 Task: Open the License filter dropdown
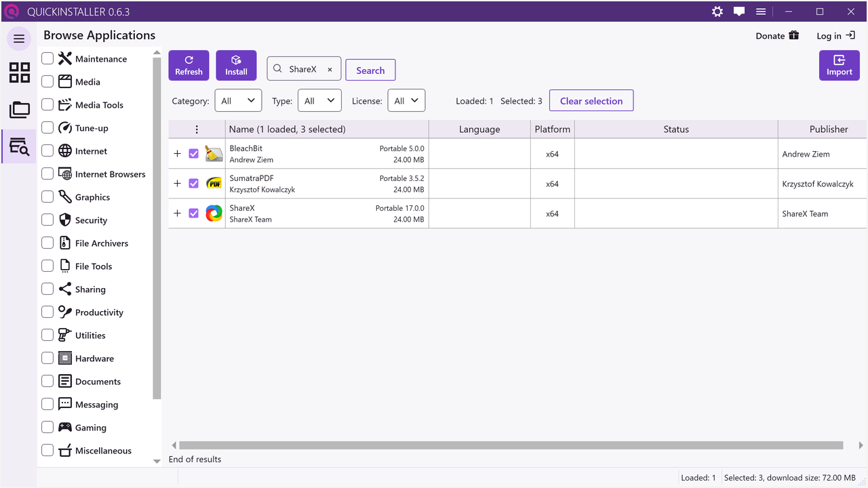point(406,101)
